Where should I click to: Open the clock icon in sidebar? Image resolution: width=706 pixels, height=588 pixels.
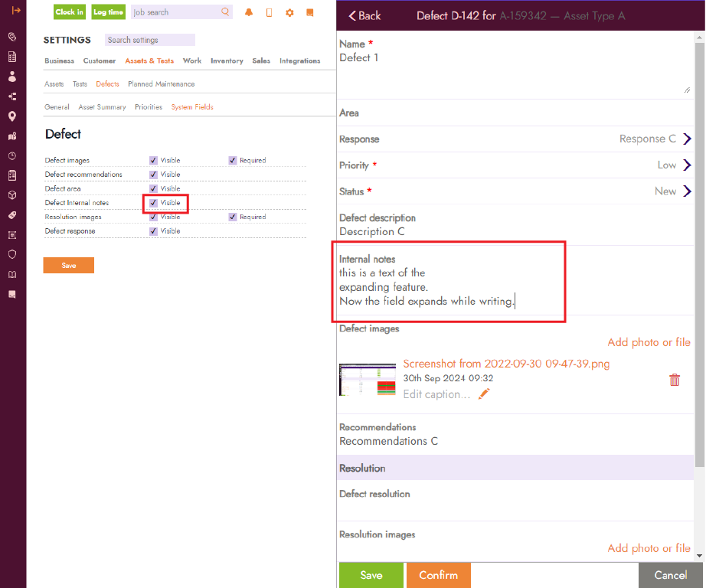pyautogui.click(x=12, y=155)
